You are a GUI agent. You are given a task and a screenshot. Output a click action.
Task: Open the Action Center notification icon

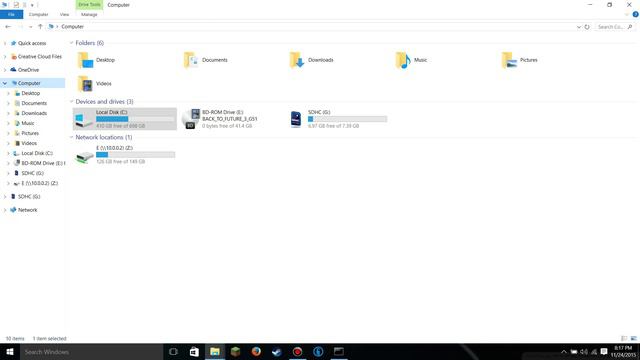pyautogui.click(x=604, y=352)
